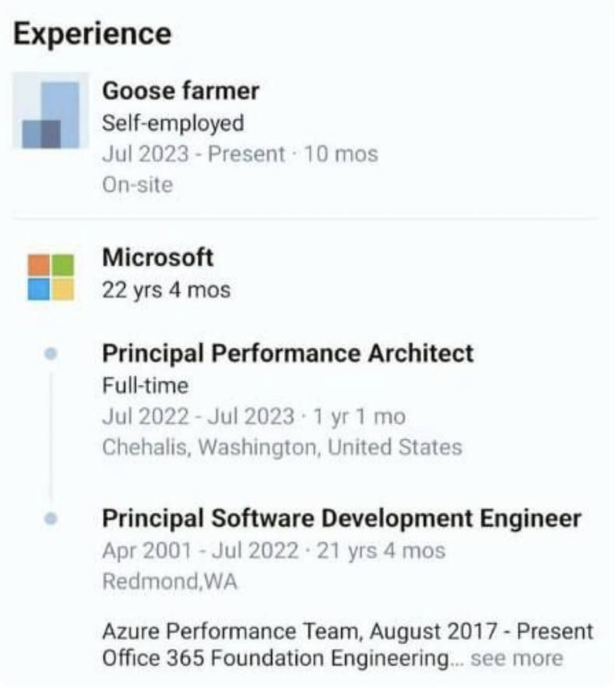Select Principal Software Development Engineer title

[x=341, y=518]
